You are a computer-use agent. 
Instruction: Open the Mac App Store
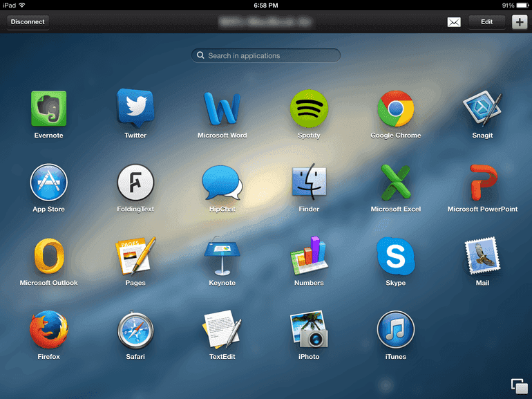(x=48, y=183)
